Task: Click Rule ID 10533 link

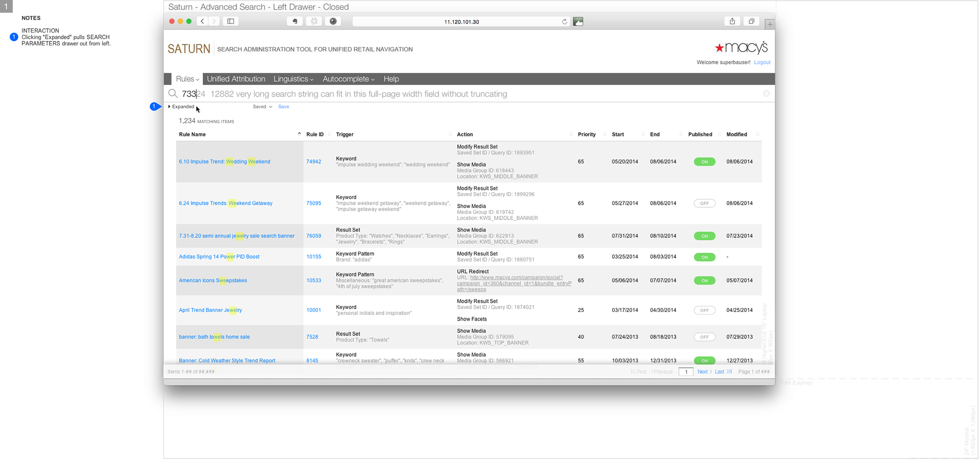Action: point(313,280)
